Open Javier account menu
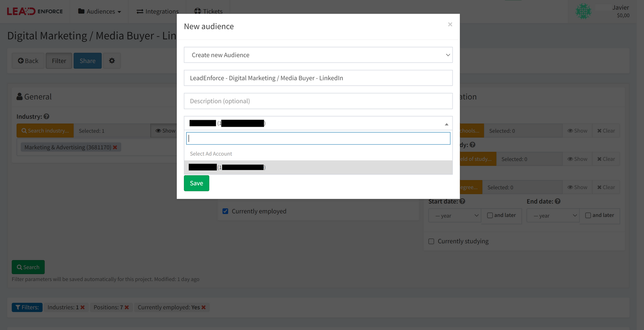The width and height of the screenshot is (644, 330). [621, 11]
